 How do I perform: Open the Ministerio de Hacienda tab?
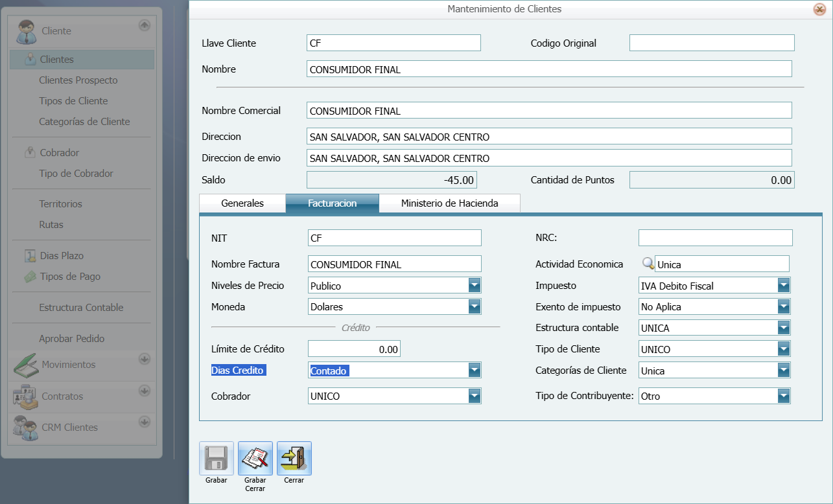[449, 203]
